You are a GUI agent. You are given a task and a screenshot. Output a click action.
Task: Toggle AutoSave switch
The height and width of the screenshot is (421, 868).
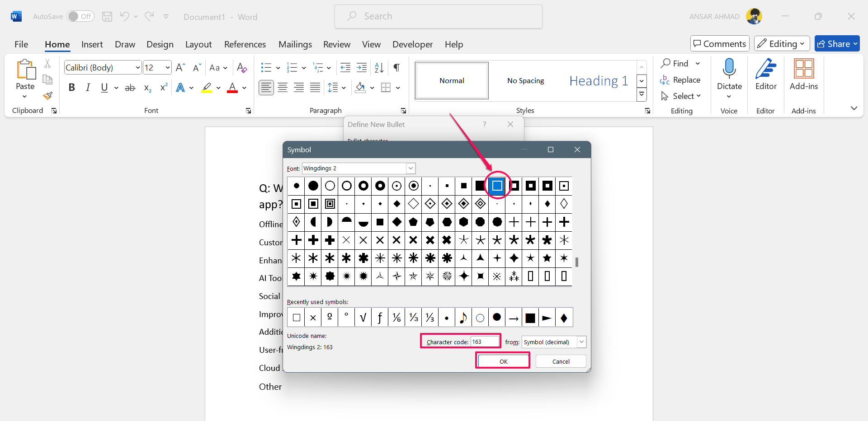coord(80,16)
